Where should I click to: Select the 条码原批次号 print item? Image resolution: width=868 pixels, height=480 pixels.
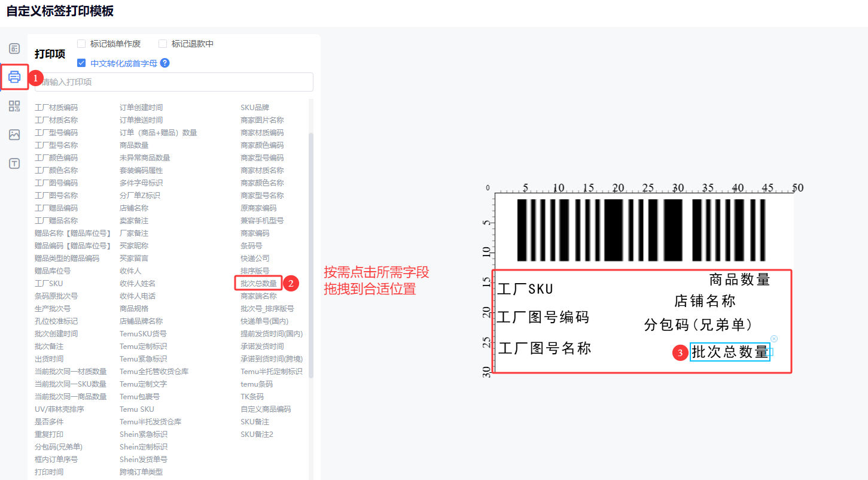[56, 296]
